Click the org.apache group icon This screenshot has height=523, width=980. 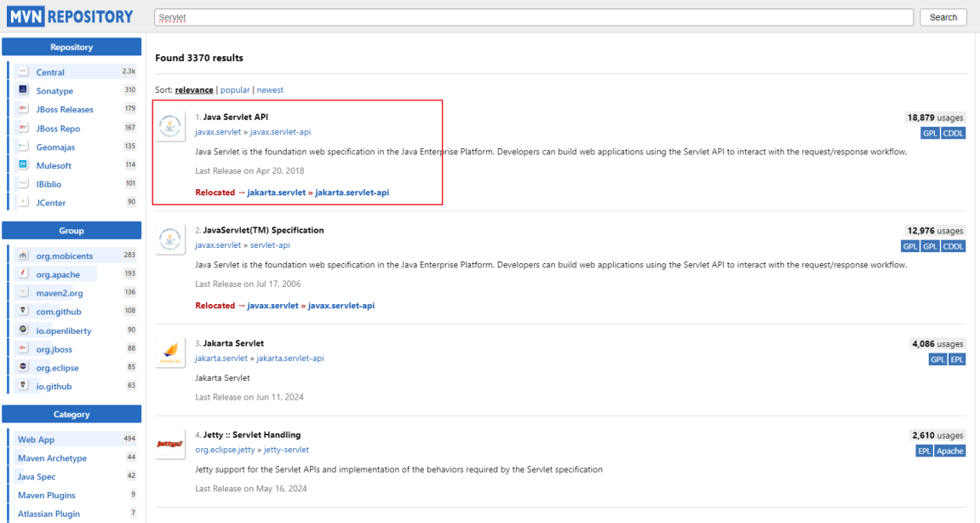tap(23, 274)
